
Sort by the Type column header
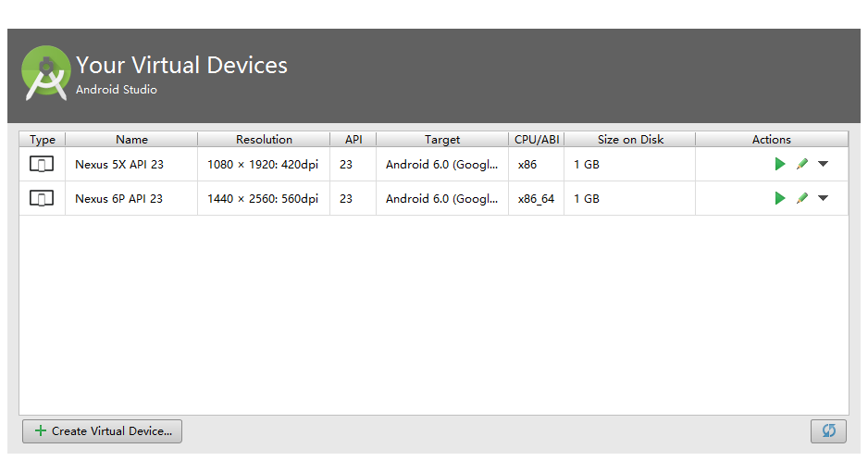43,140
